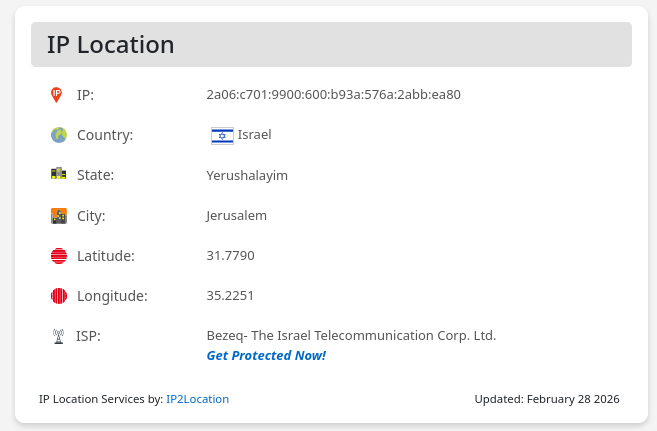Click the latitude value 31.7790
Image resolution: width=657 pixels, height=431 pixels.
[x=230, y=256]
